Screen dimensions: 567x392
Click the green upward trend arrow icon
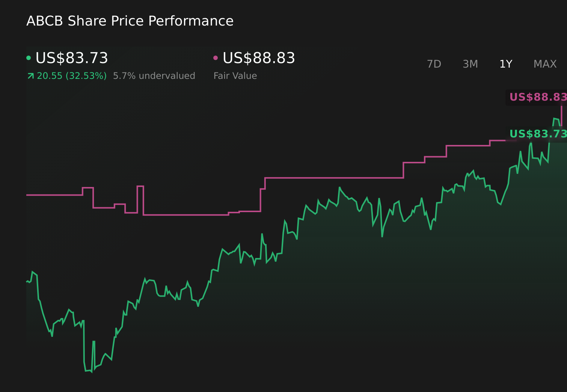tap(30, 75)
